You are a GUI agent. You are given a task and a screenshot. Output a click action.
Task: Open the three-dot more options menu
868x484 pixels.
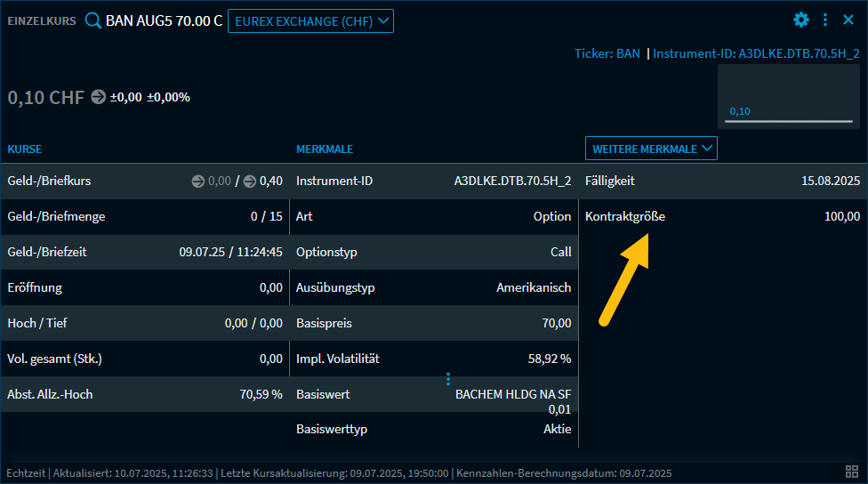click(825, 20)
